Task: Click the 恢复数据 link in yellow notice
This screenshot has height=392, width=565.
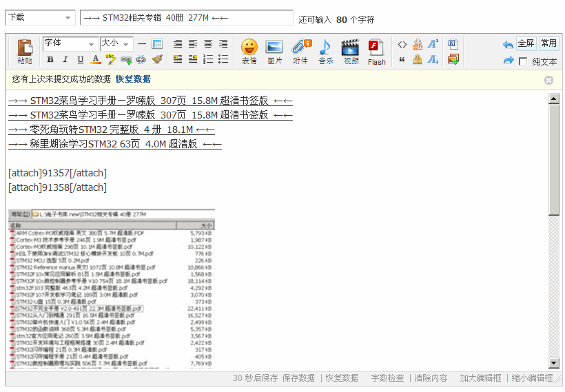Action: 133,79
